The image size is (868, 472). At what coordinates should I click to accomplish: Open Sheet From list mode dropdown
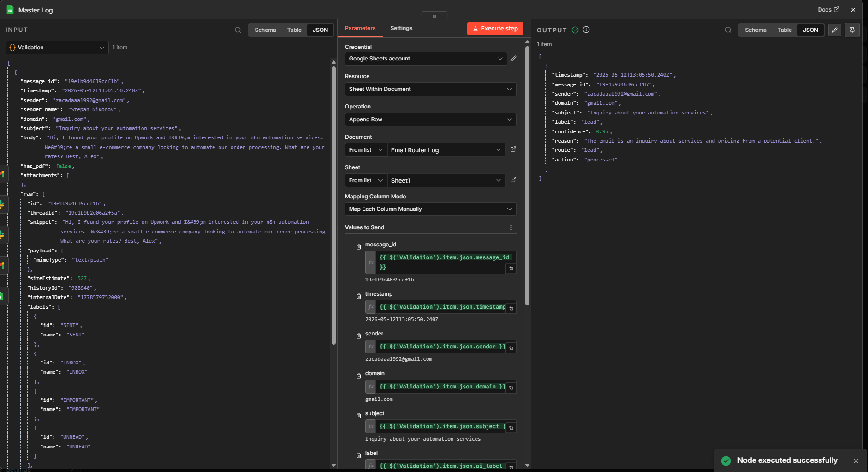pyautogui.click(x=366, y=180)
